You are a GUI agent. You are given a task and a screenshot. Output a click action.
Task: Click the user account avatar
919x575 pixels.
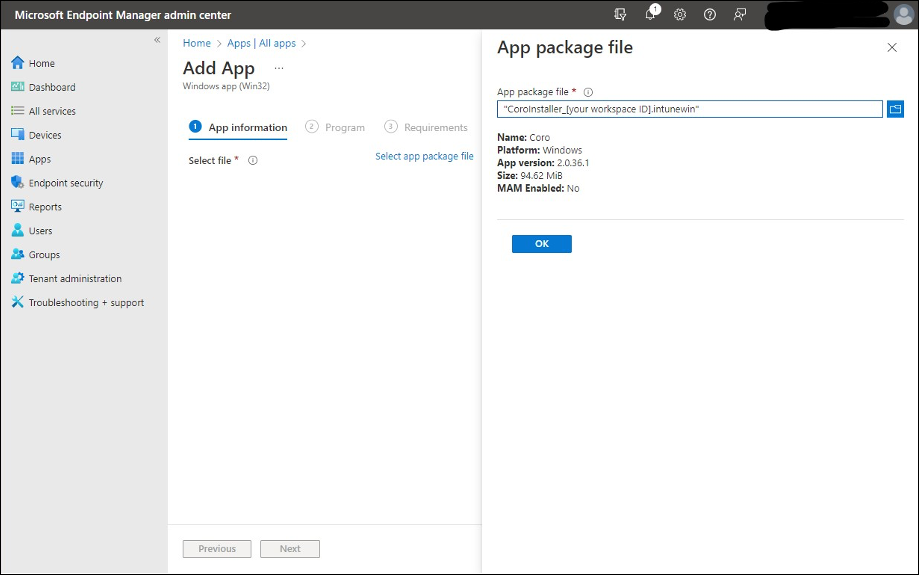click(x=903, y=15)
